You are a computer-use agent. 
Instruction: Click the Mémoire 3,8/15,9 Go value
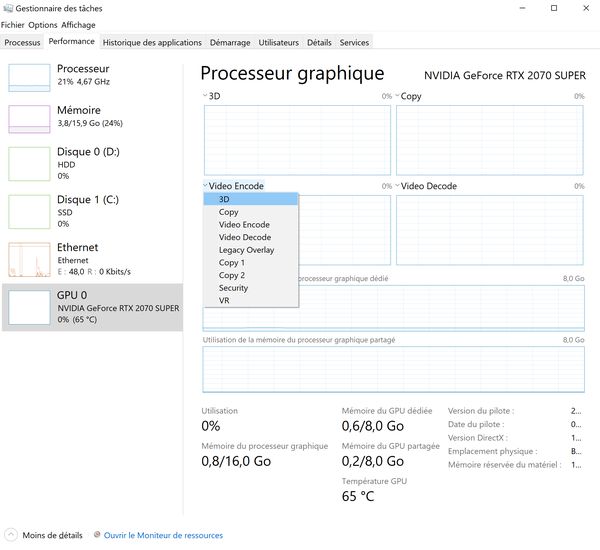(90, 123)
